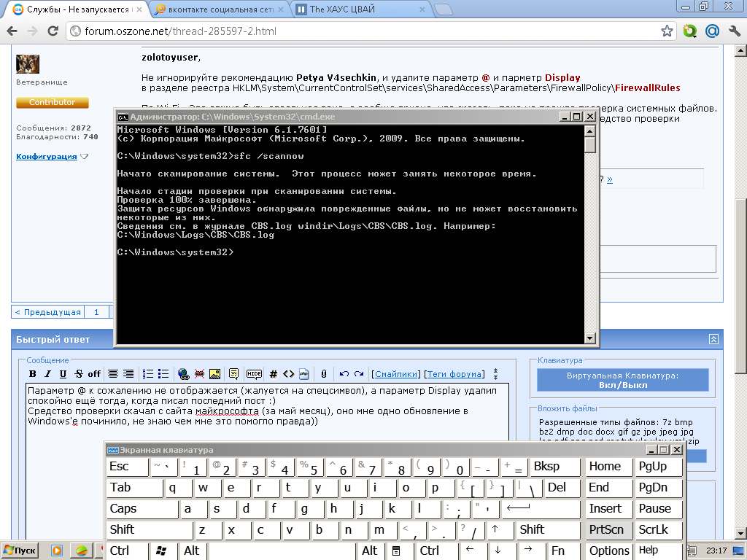
Task: Insert an image with the picture icon
Action: [215, 374]
